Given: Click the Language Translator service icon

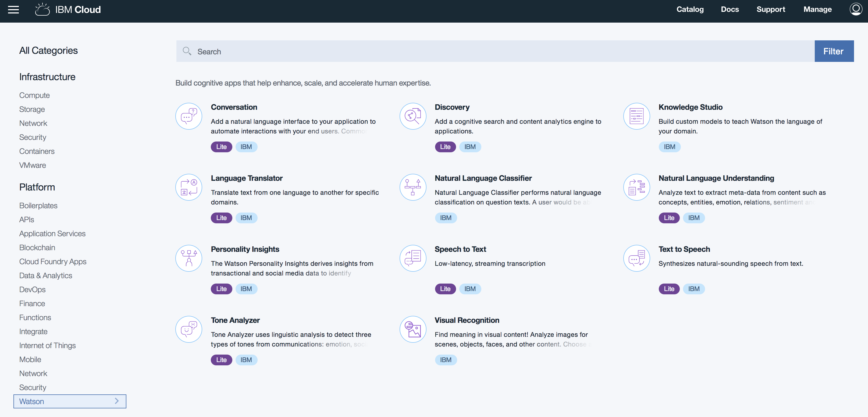Looking at the screenshot, I should tap(189, 188).
